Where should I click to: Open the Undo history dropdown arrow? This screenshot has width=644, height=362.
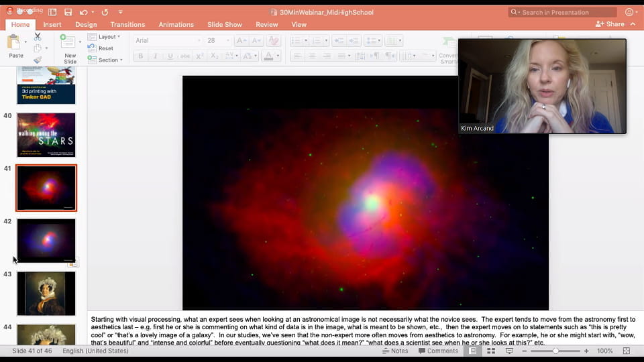click(93, 12)
